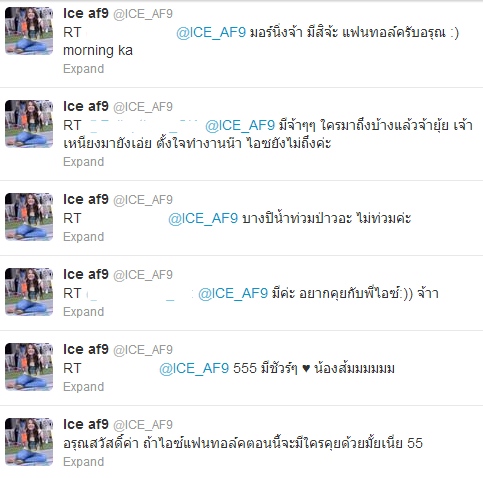
Task: Open @ICE_AF9 mention in 'บางปีน้ำท่วม' tweet
Action: 203,218
